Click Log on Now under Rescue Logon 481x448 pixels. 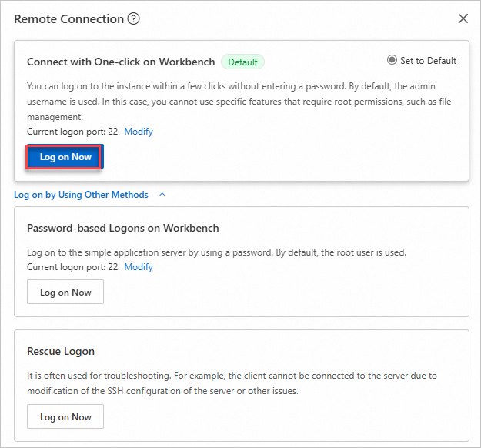click(x=65, y=417)
